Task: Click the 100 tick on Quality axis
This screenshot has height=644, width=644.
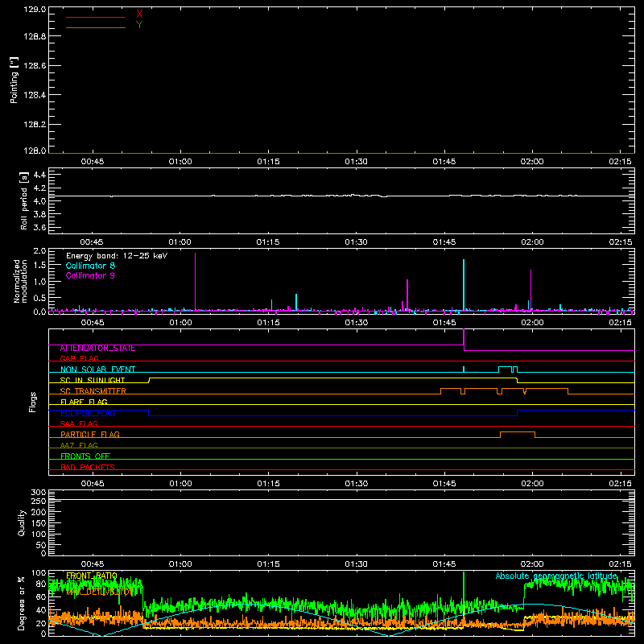Action: click(38, 535)
